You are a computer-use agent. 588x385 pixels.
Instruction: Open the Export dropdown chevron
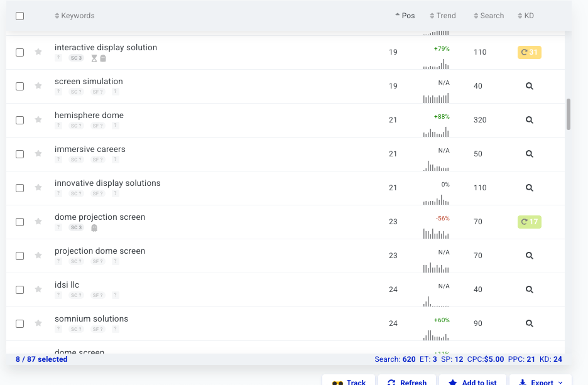point(560,382)
